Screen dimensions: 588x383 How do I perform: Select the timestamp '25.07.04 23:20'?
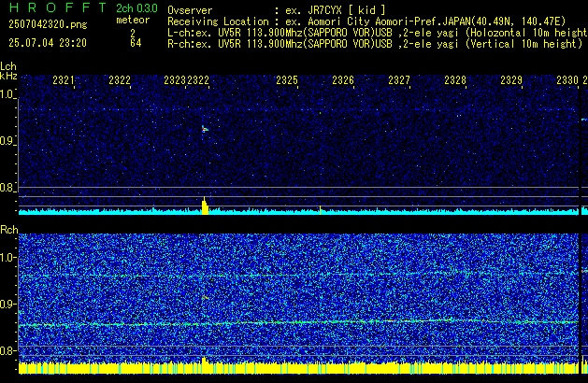click(48, 43)
